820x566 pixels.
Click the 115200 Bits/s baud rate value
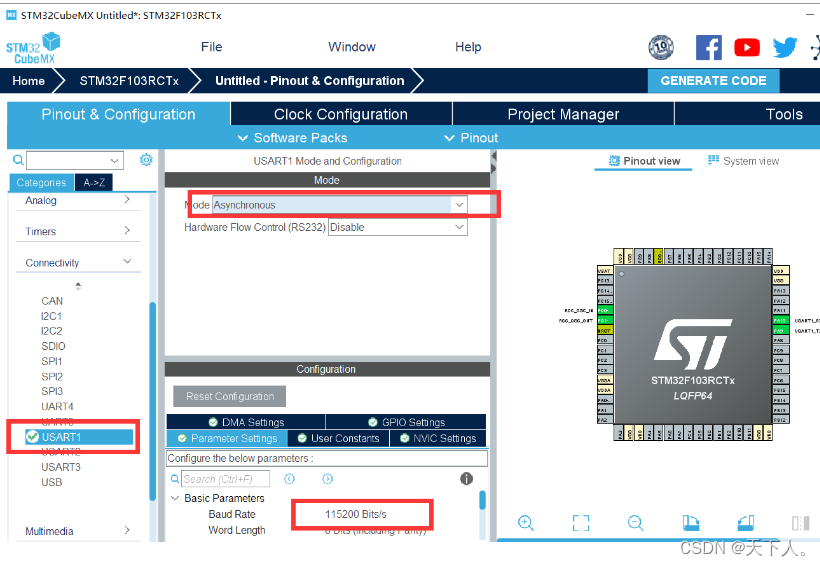356,514
